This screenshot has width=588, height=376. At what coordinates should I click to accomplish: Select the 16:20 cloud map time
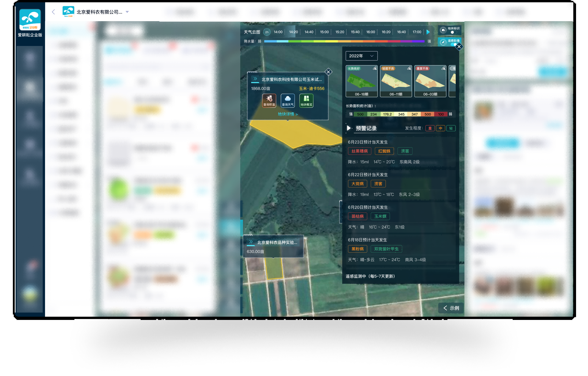pos(386,32)
